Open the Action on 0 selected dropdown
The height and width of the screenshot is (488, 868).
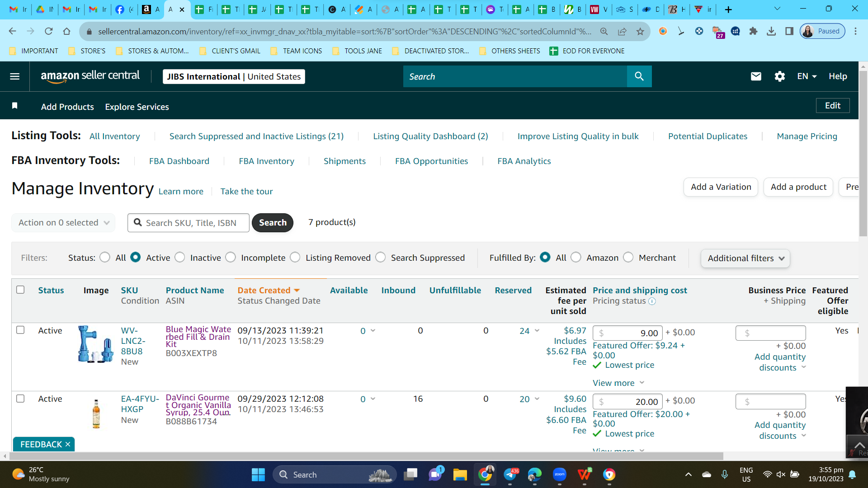pos(63,223)
